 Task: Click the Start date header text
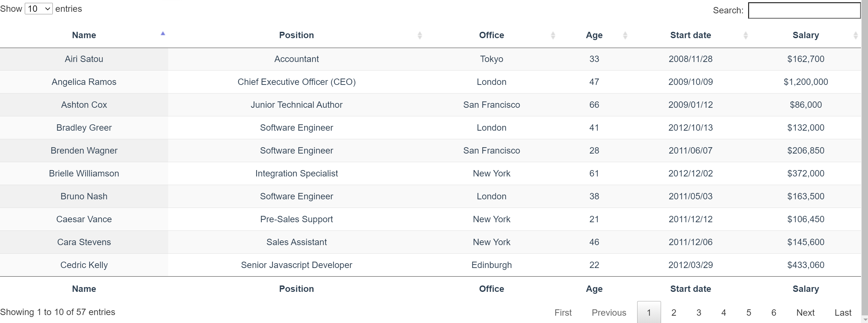(690, 35)
